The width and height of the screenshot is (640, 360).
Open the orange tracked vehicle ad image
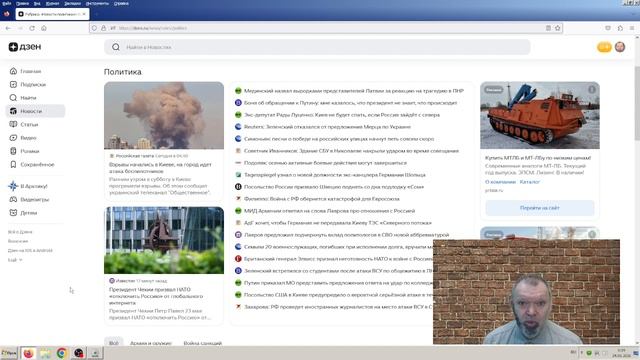[x=540, y=116]
